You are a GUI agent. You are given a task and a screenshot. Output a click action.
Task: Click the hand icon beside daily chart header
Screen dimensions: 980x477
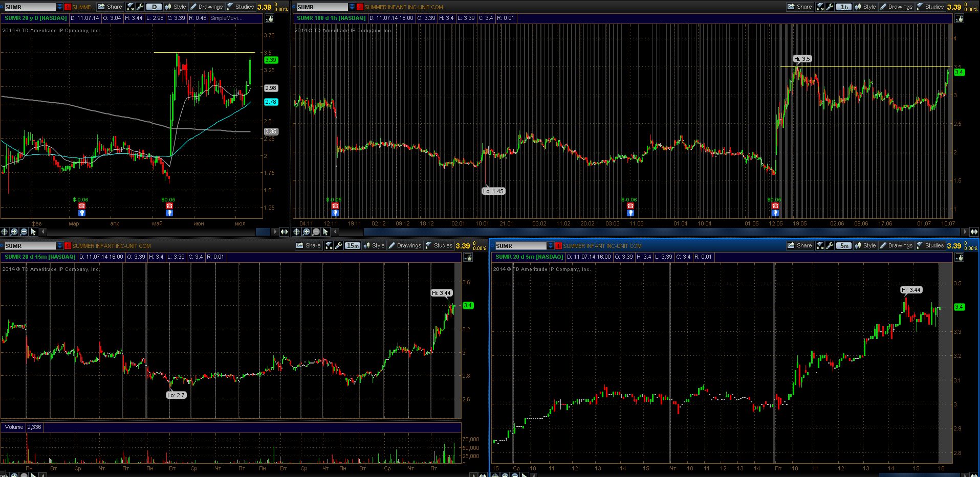(x=269, y=18)
